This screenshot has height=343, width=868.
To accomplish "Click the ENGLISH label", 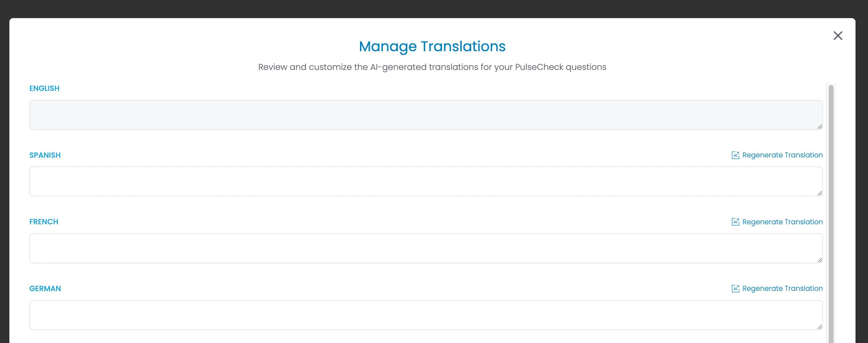I will point(44,88).
